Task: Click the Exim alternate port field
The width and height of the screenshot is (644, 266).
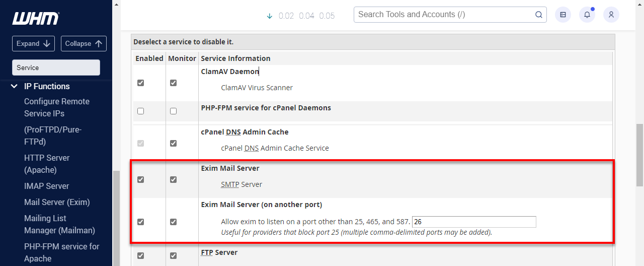Action: coord(474,222)
